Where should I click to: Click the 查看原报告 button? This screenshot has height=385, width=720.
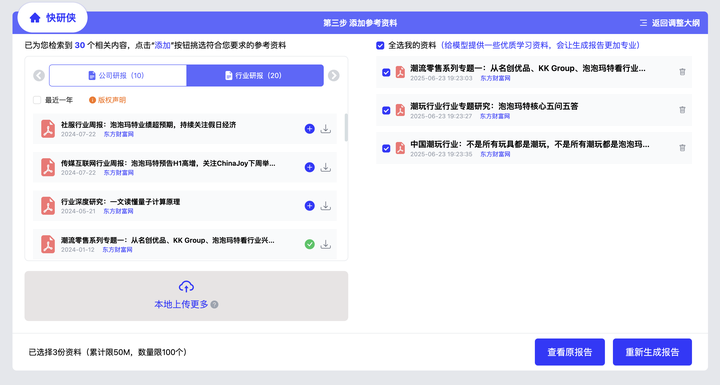click(569, 352)
